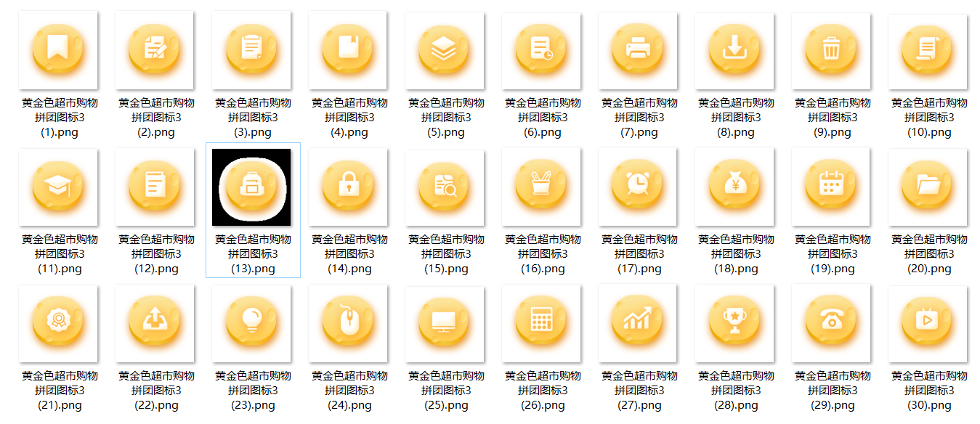Click file name ending in (22).png
The width and height of the screenshot is (980, 424).
pos(155,391)
